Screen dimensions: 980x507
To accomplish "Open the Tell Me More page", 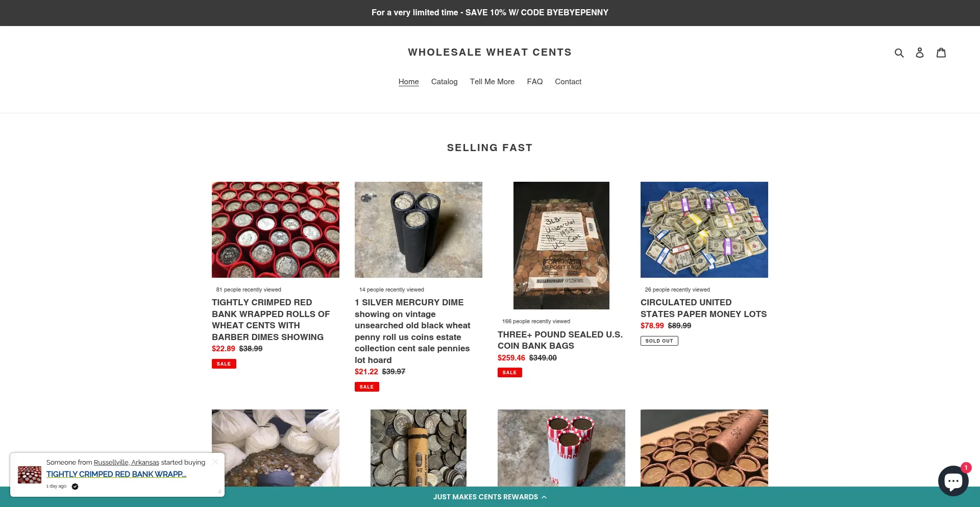I will (492, 82).
